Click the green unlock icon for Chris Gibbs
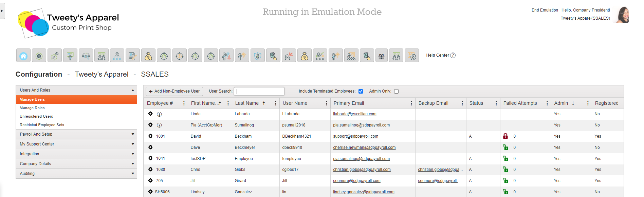Image resolution: width=644 pixels, height=197 pixels. coord(505,169)
